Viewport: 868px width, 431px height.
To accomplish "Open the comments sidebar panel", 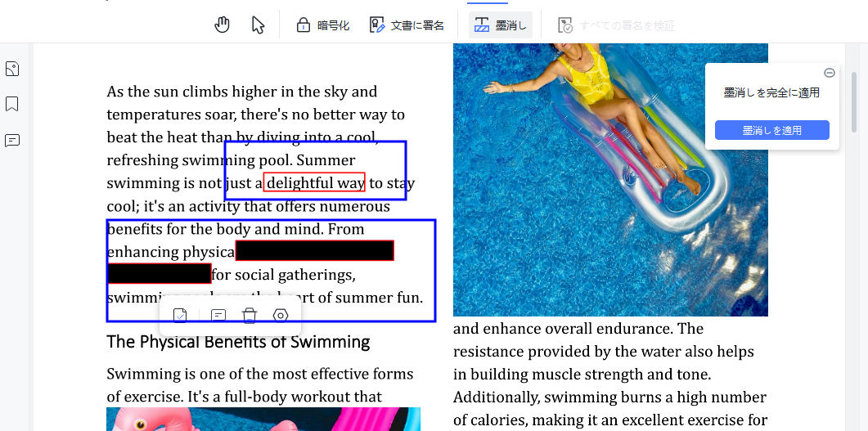I will tap(12, 140).
